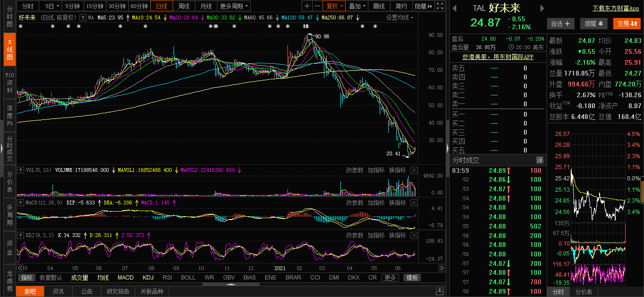Go to next stock using right arrow
The image size is (644, 297).
[542, 8]
